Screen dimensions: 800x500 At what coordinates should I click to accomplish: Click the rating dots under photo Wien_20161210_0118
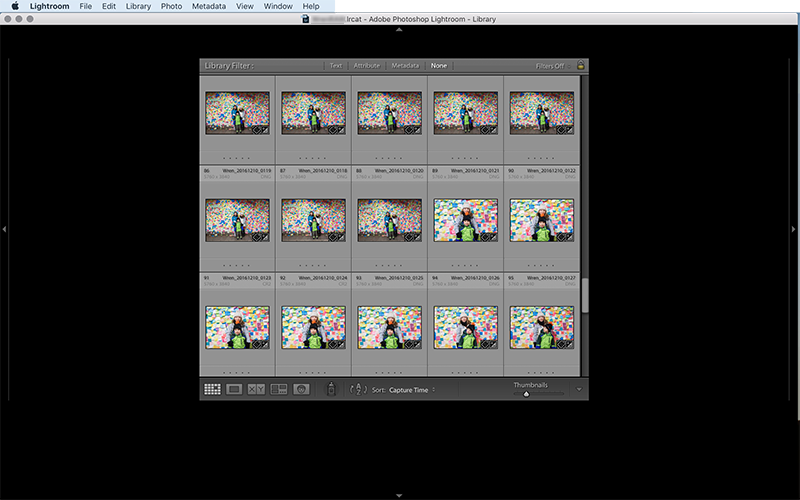coord(313,265)
